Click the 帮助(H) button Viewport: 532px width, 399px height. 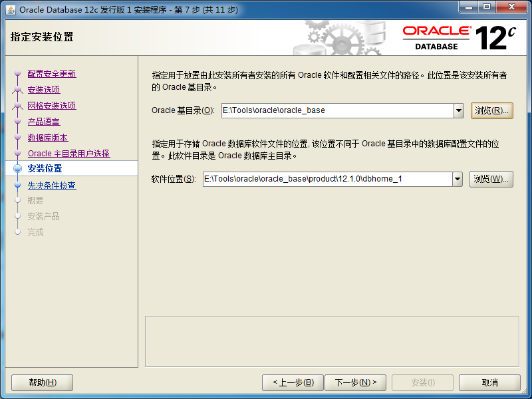pyautogui.click(x=42, y=383)
